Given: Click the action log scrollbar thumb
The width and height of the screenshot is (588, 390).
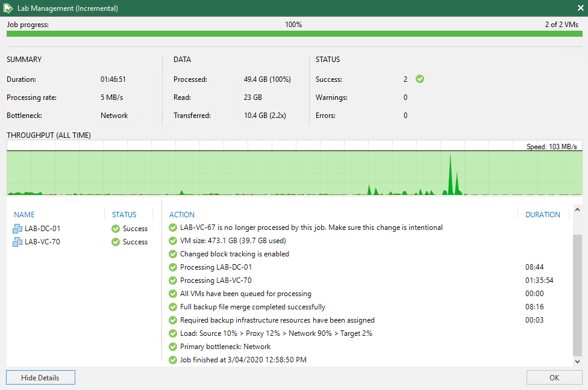Looking at the screenshot, I should pos(578,296).
